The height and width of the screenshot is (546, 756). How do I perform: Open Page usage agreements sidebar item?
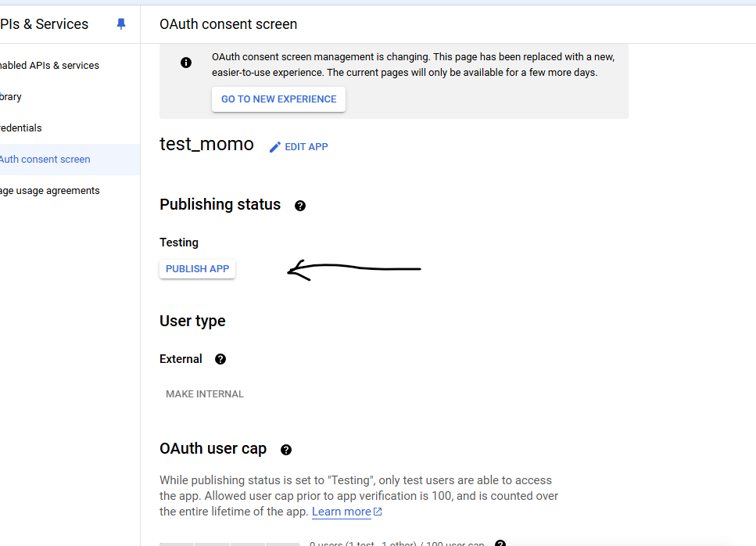click(x=50, y=191)
